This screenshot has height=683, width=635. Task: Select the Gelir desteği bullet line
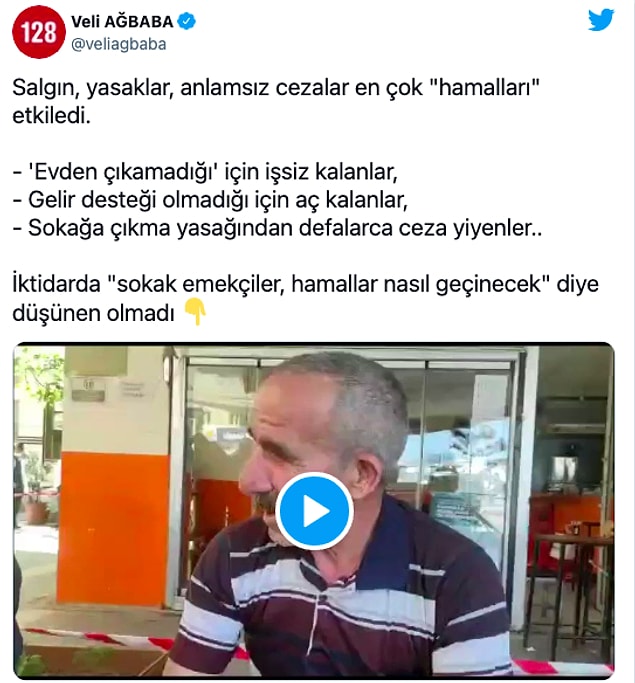(x=210, y=200)
